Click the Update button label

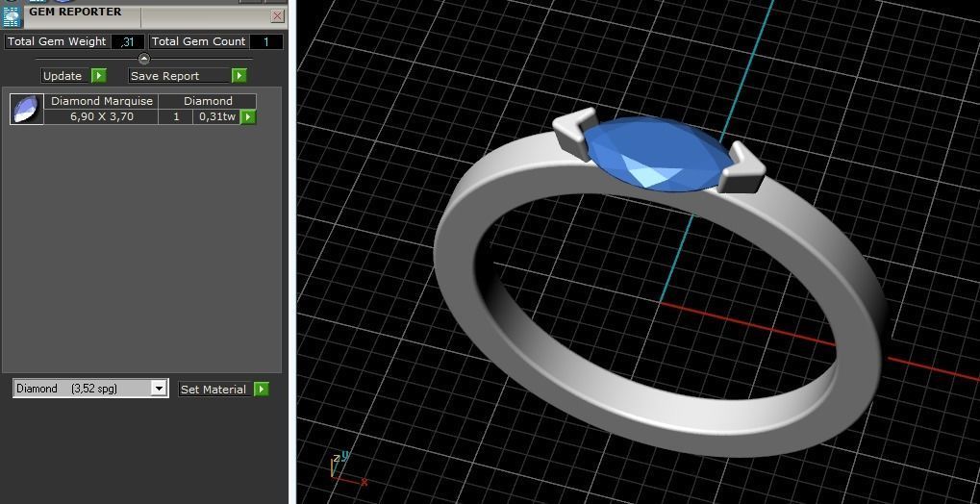coord(66,76)
